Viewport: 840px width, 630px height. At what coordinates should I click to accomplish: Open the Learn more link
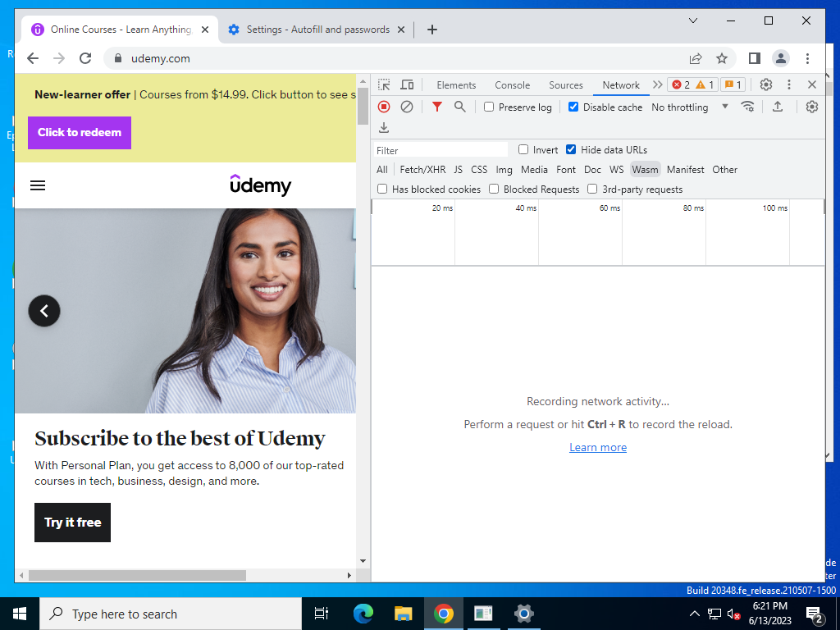[598, 447]
